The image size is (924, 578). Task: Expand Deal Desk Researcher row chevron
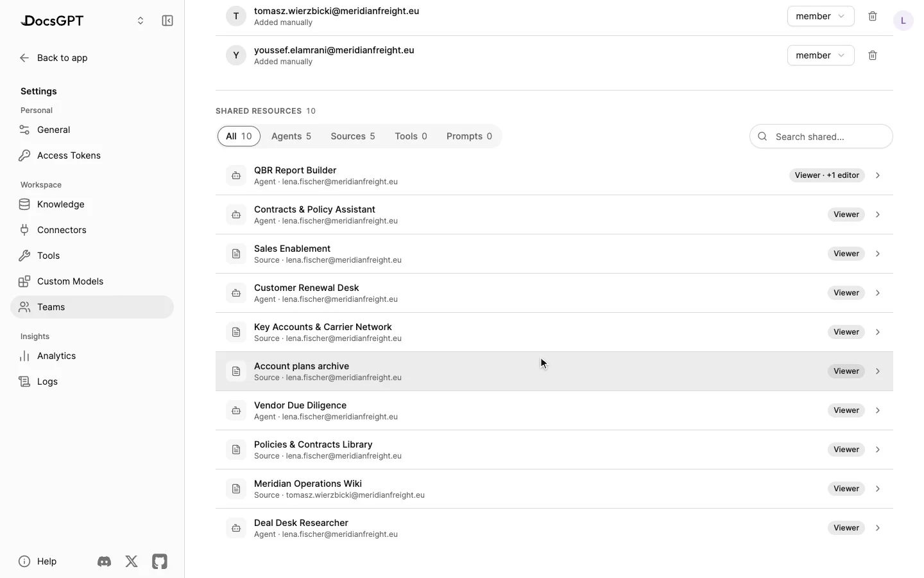tap(878, 528)
